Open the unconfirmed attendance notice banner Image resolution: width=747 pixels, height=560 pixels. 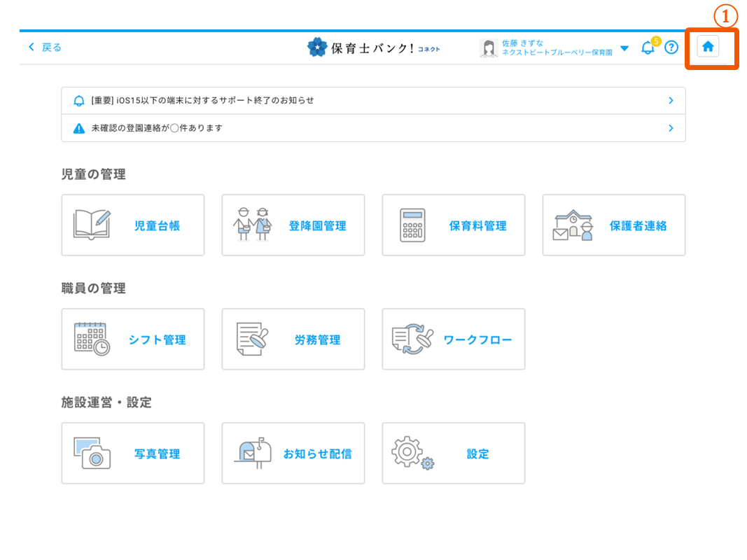(x=373, y=128)
